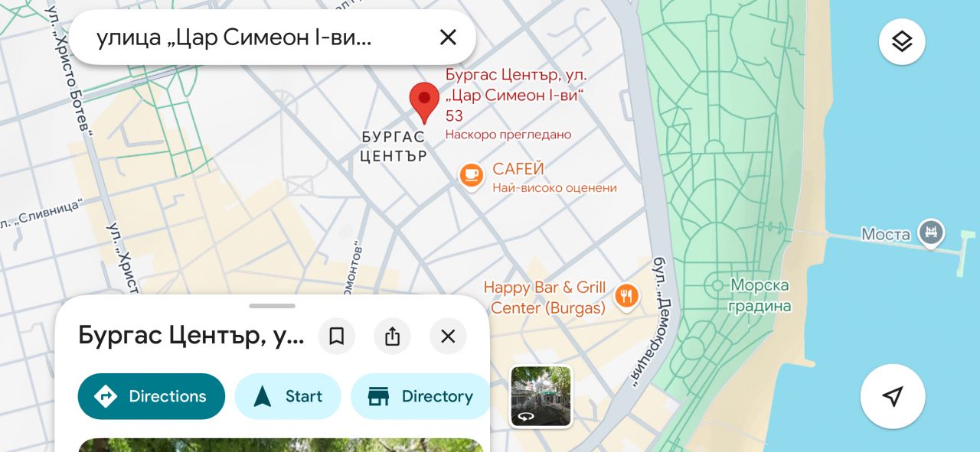Image resolution: width=980 pixels, height=452 pixels.
Task: Open the Street View thumbnail
Action: pyautogui.click(x=541, y=396)
